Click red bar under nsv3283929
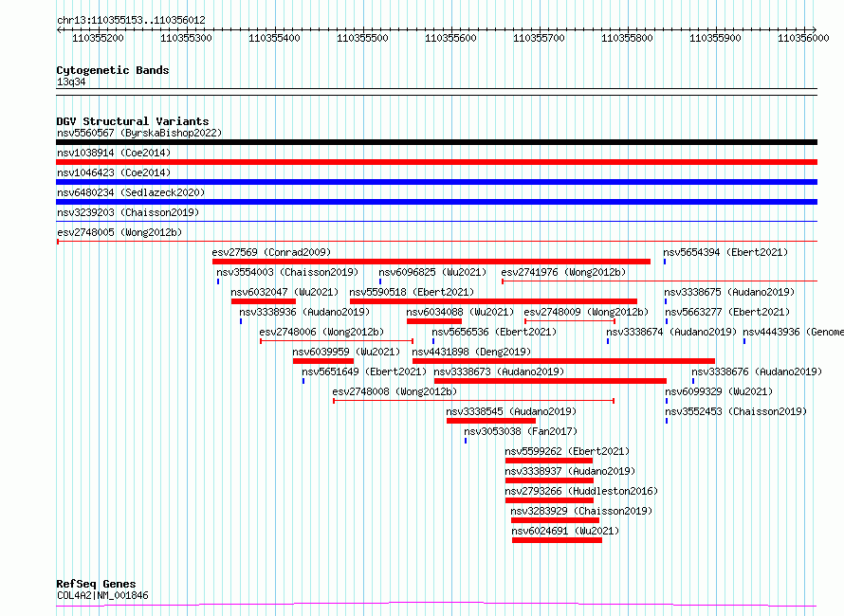844x616 pixels. coord(555,520)
